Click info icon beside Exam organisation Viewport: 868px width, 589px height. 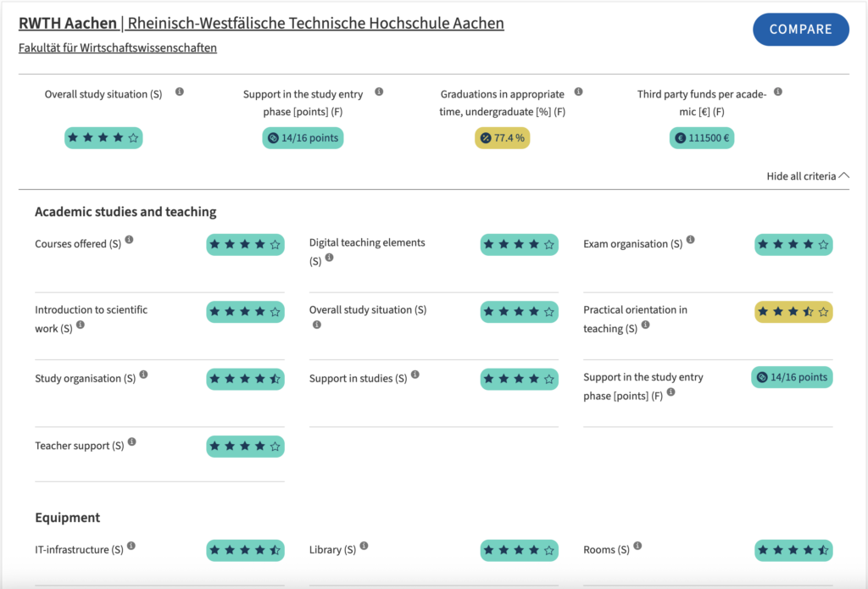691,240
